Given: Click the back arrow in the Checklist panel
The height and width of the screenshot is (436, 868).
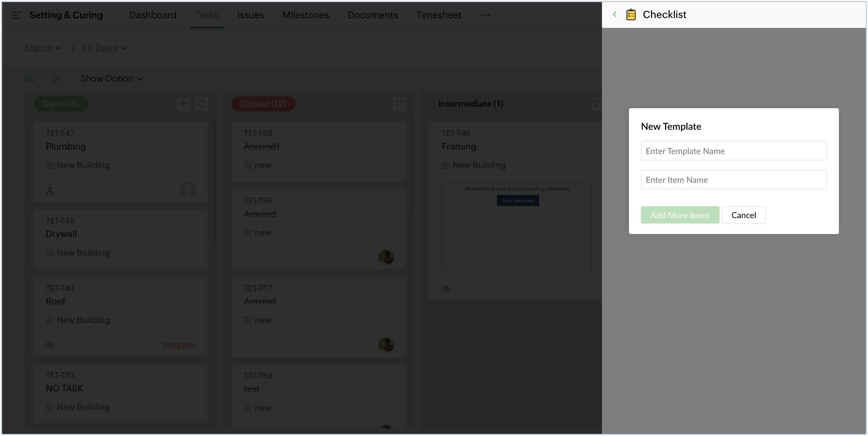Looking at the screenshot, I should [615, 14].
